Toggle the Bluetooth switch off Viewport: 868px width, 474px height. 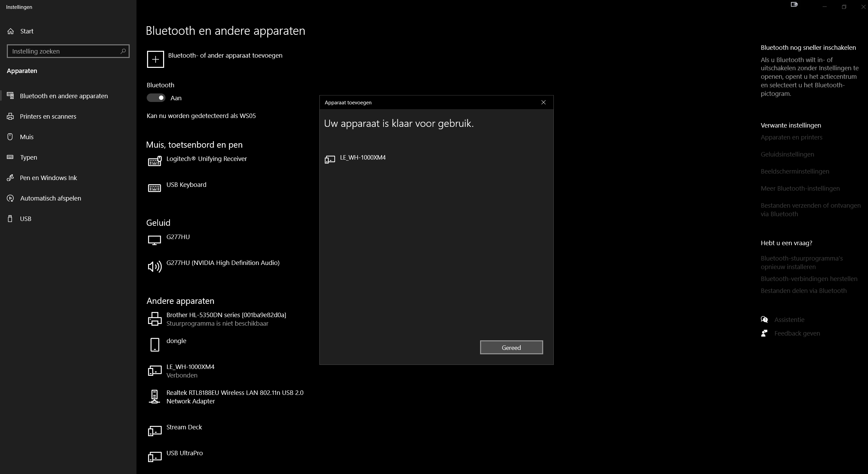pos(156,98)
